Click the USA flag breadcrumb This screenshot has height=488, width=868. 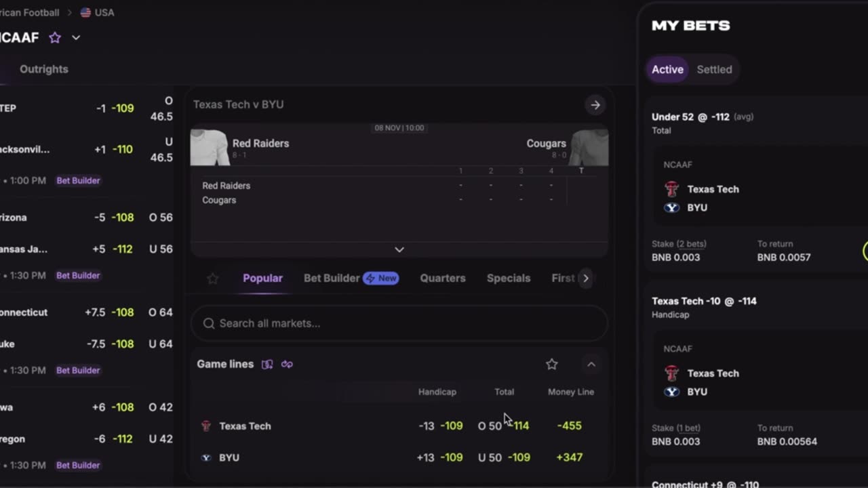point(97,12)
